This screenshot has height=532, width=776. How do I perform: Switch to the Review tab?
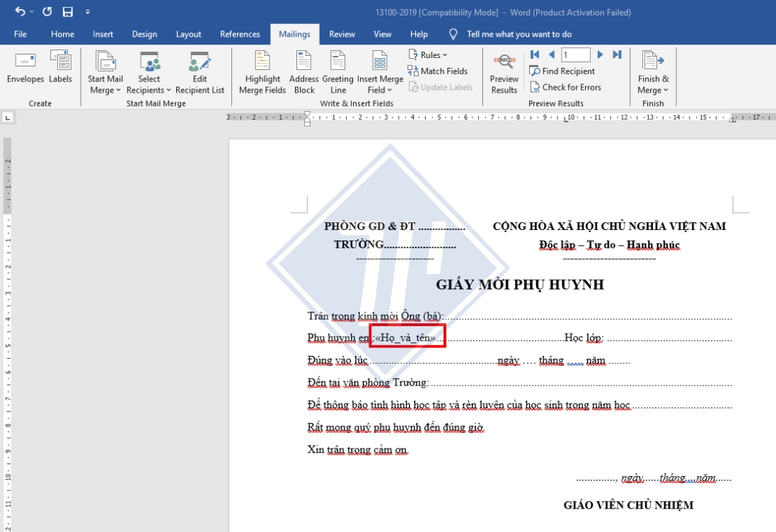[342, 33]
